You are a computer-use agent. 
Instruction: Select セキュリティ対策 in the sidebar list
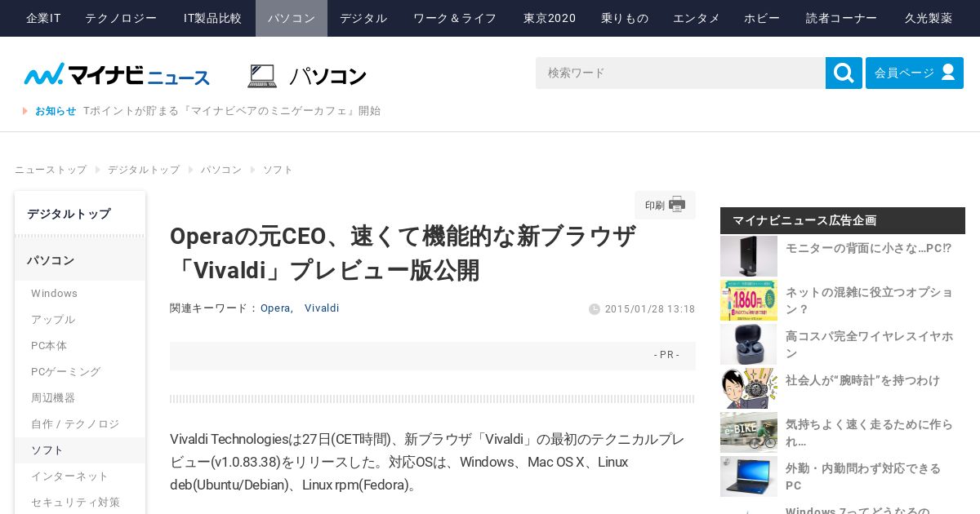coord(80,503)
